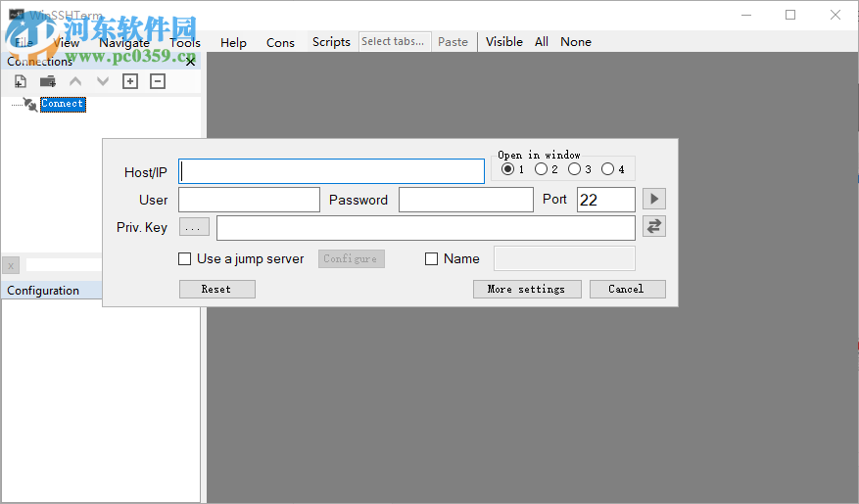This screenshot has height=504, width=859.
Task: Open the File menu
Action: click(x=24, y=42)
